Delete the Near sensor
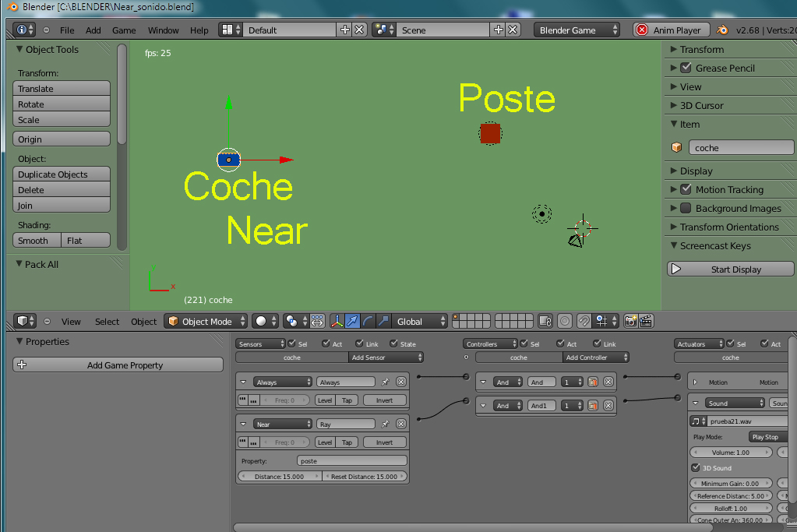 tap(401, 424)
